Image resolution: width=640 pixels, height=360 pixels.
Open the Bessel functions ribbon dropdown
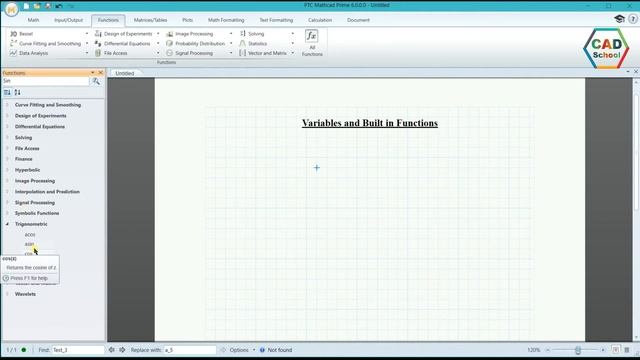[87, 33]
